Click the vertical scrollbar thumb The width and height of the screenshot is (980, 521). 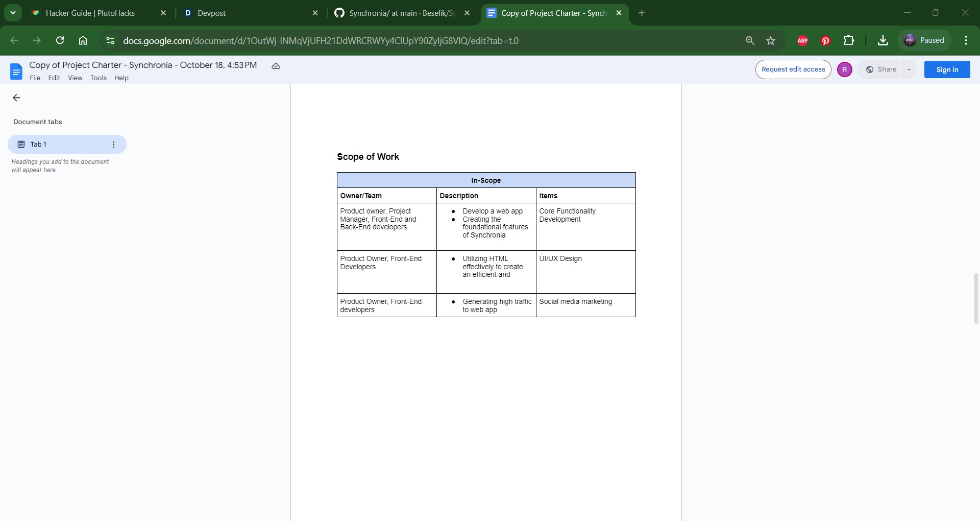click(x=976, y=298)
